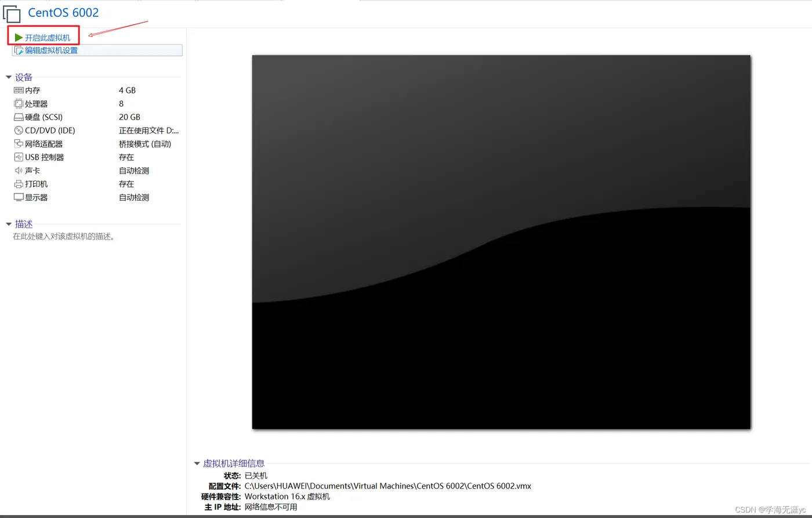Power on this virtual machine link text
This screenshot has height=518, width=812.
(48, 38)
